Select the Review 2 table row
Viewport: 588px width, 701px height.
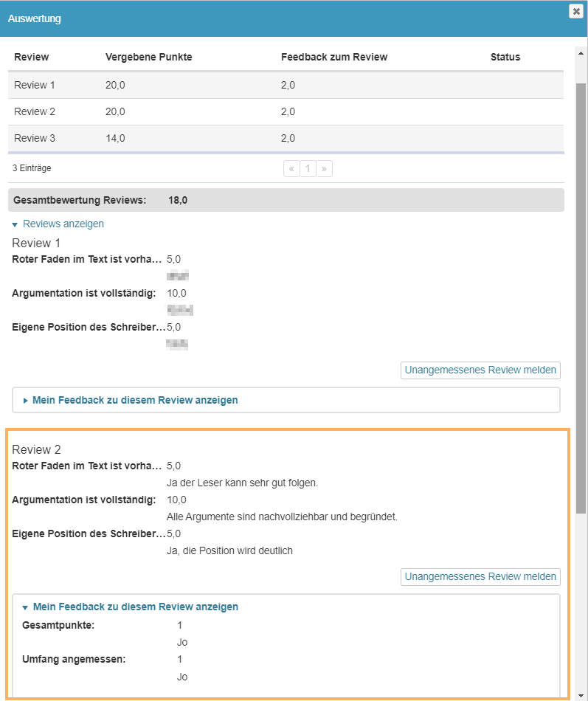[286, 111]
